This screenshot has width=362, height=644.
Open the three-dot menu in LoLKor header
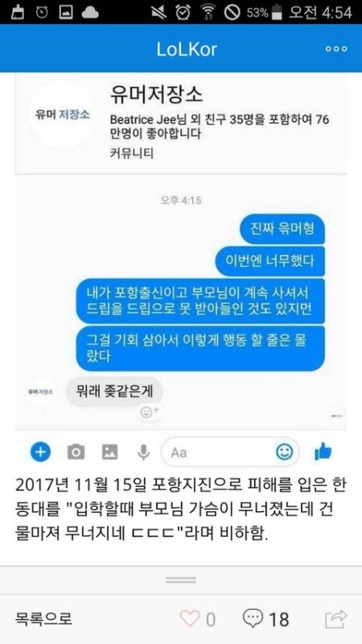pyautogui.click(x=336, y=49)
